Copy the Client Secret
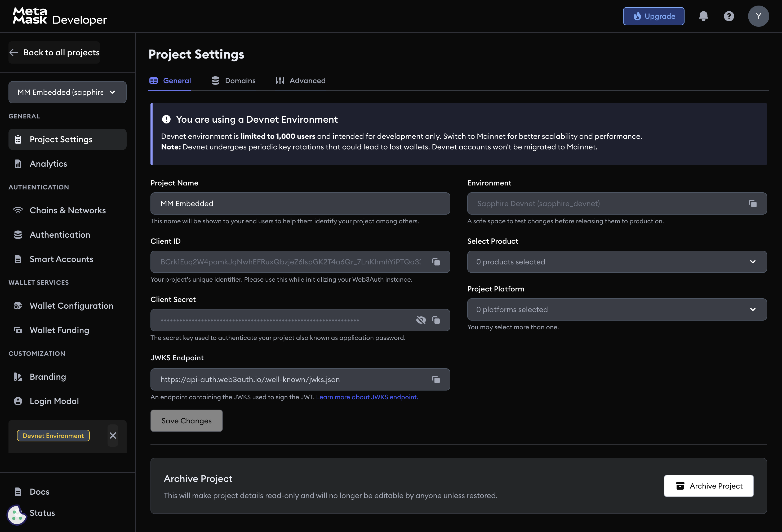 436,320
